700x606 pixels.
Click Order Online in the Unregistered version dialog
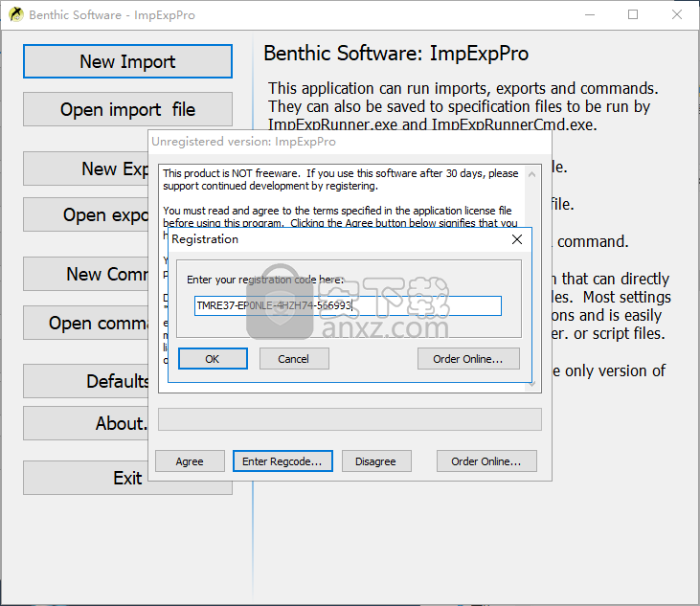click(486, 461)
